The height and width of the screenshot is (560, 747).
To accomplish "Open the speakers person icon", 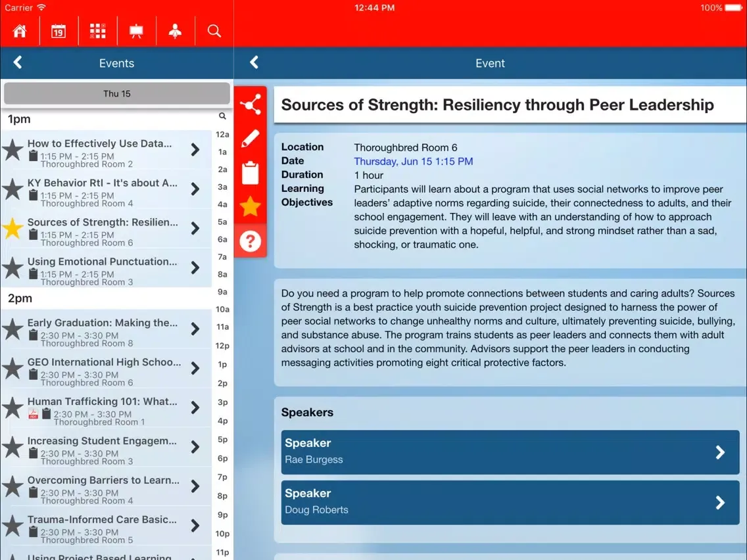I will point(176,31).
